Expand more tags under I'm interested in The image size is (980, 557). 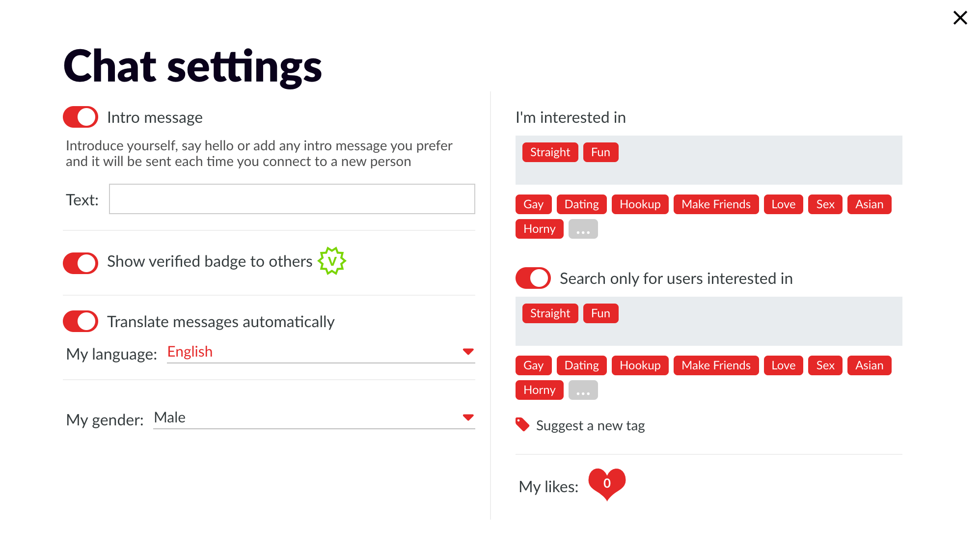coord(583,229)
